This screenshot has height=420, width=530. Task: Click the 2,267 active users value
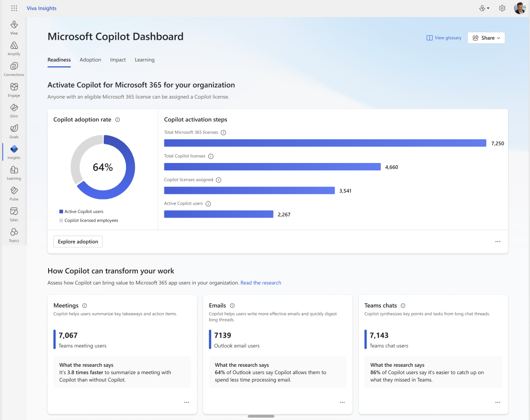coord(284,215)
